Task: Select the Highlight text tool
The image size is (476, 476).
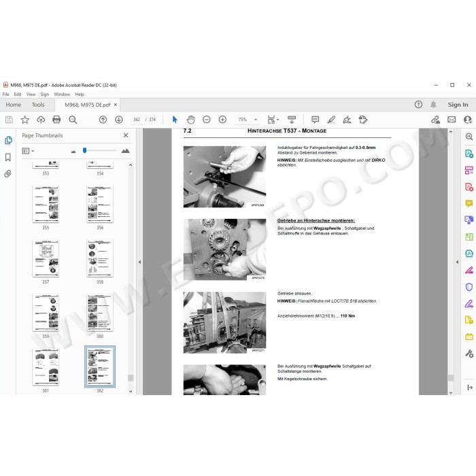Action: pos(331,120)
